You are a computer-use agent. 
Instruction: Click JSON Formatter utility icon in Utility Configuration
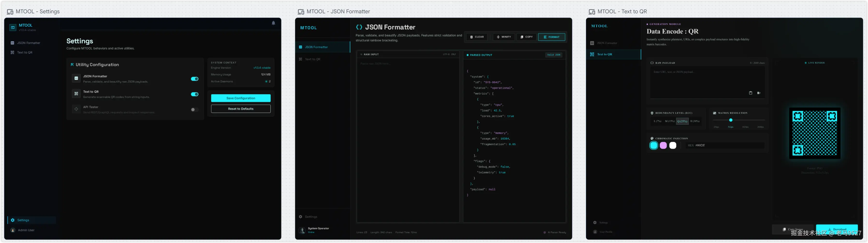76,78
